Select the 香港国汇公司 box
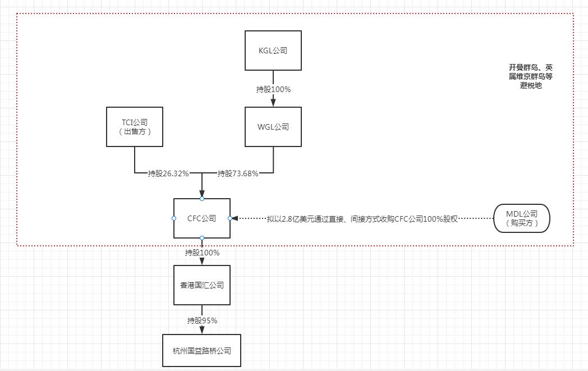This screenshot has height=371, width=588. [202, 285]
